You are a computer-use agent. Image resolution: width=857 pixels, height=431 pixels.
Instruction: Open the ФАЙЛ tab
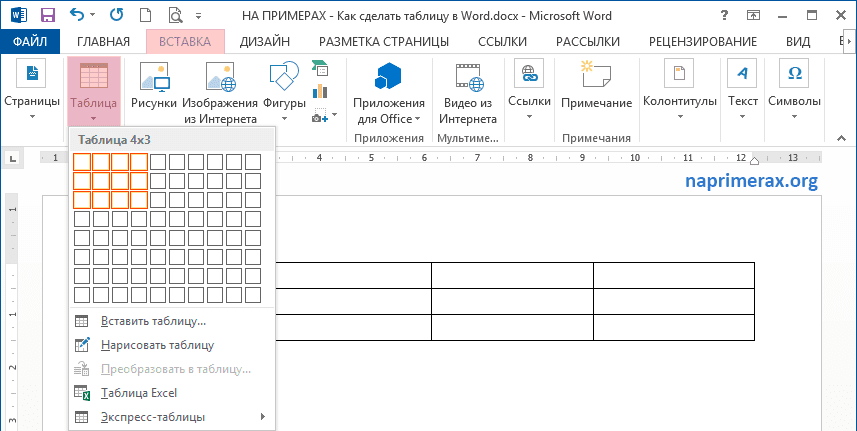click(x=30, y=42)
